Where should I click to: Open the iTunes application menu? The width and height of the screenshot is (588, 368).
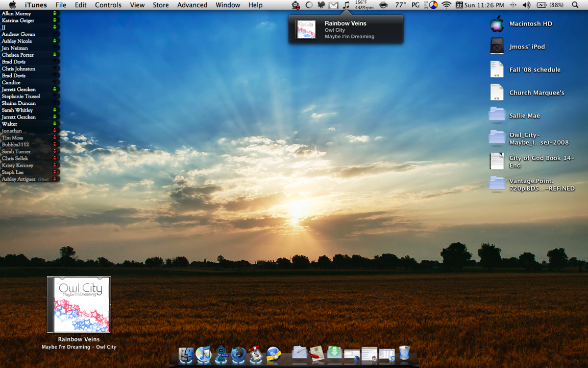[36, 5]
